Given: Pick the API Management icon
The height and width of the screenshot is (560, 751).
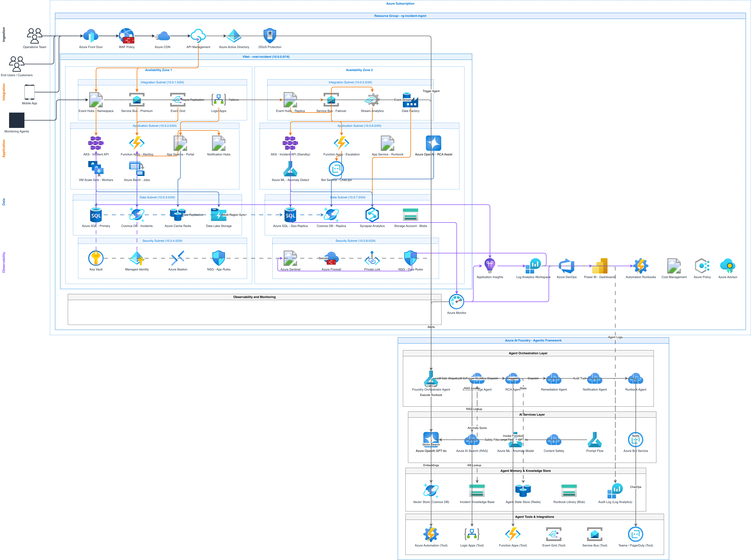Looking at the screenshot, I should point(198,36).
